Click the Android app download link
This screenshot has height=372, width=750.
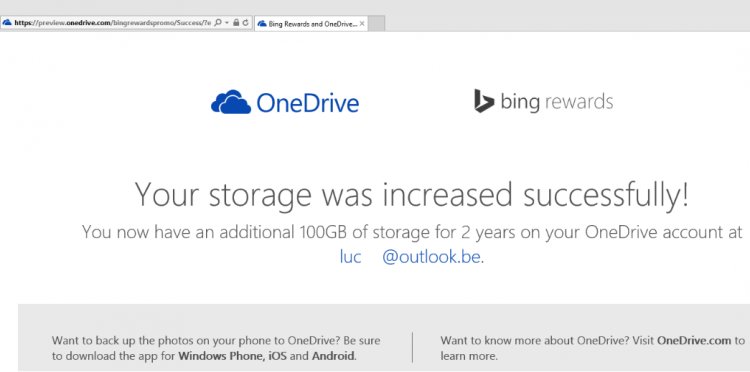click(x=333, y=356)
